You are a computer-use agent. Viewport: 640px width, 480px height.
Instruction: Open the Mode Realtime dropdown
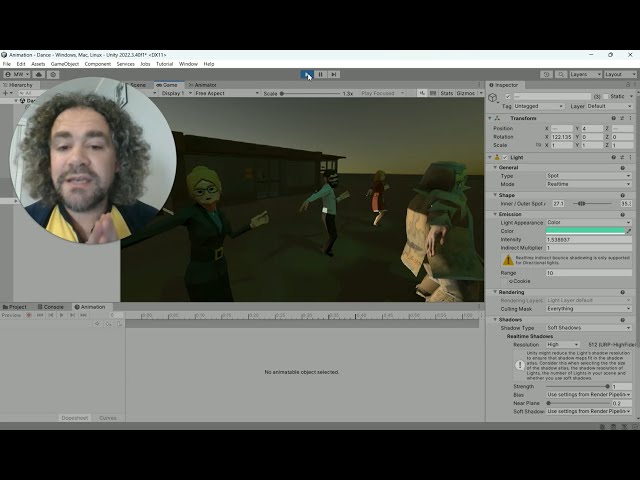tap(589, 184)
